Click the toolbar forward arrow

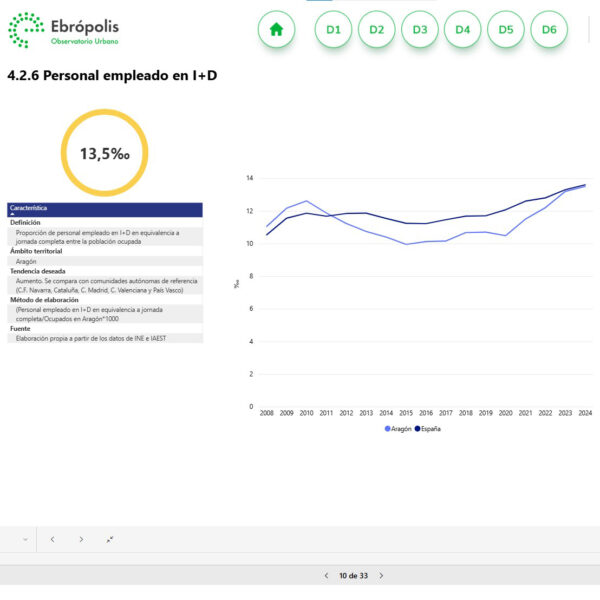(81, 539)
